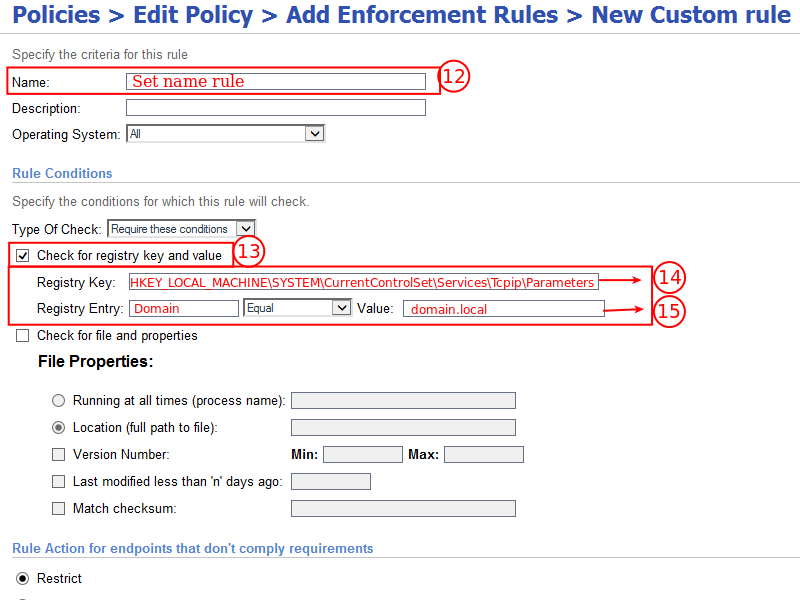Click the Description text field
Screen dimensions: 800x600
(276, 108)
